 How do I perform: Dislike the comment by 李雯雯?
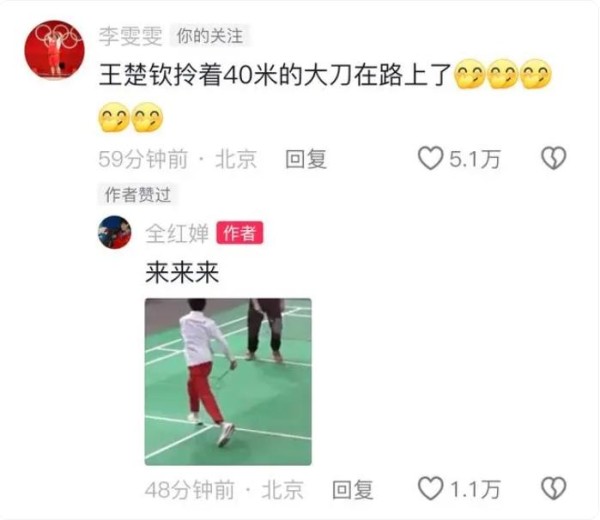(553, 158)
